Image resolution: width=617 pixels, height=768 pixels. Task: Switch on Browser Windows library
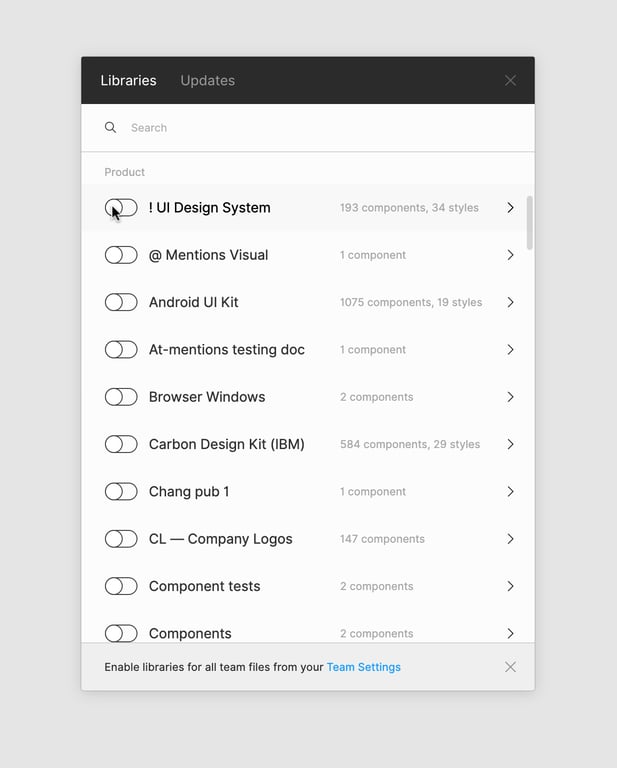coord(121,397)
